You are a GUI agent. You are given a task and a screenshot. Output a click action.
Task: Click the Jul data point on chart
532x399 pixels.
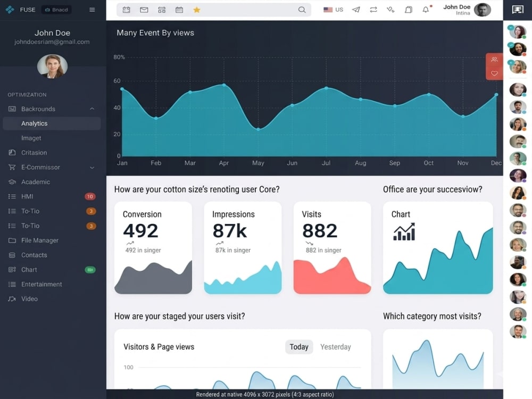(x=327, y=88)
